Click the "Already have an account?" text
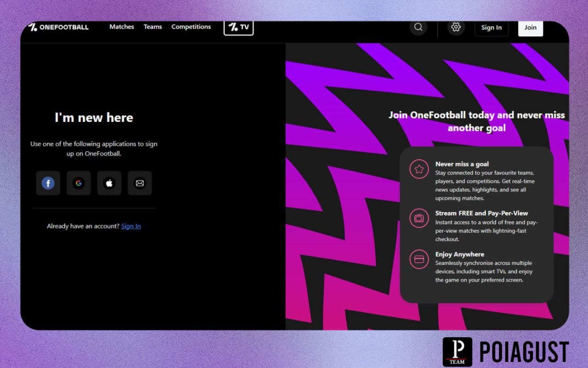 click(83, 226)
